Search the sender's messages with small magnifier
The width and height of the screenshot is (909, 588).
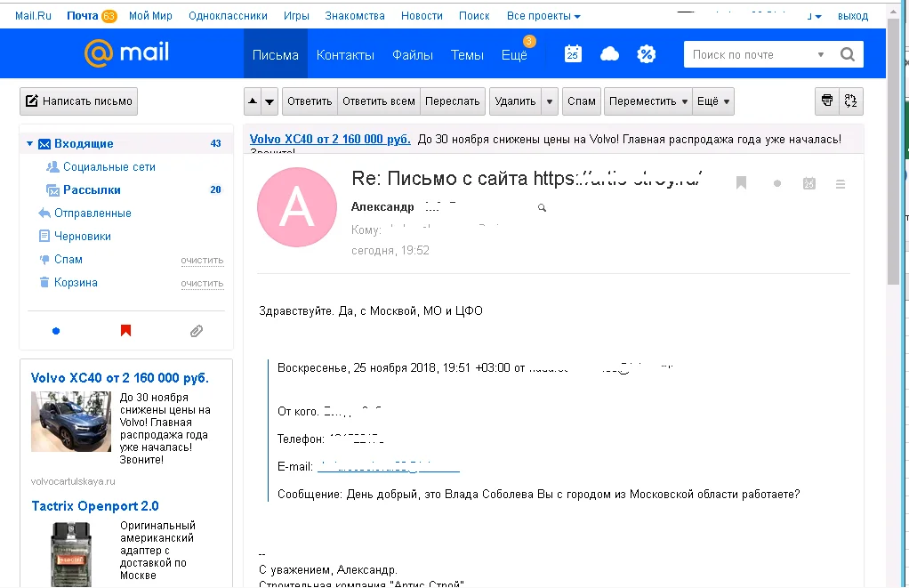[x=542, y=207]
